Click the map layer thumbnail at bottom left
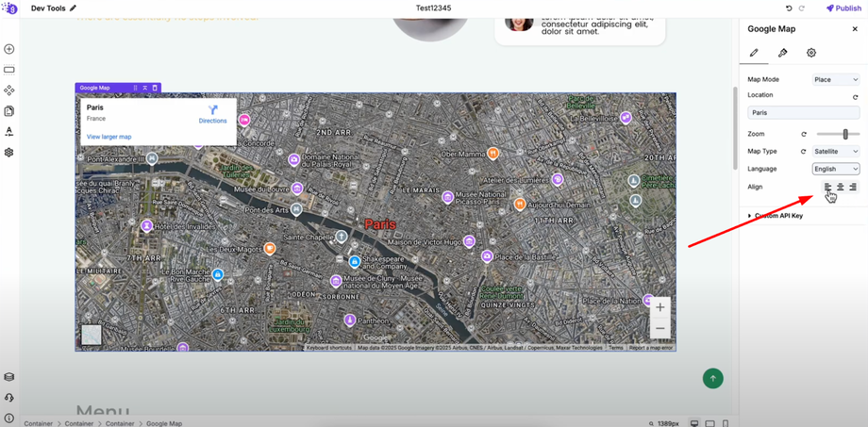 92,336
